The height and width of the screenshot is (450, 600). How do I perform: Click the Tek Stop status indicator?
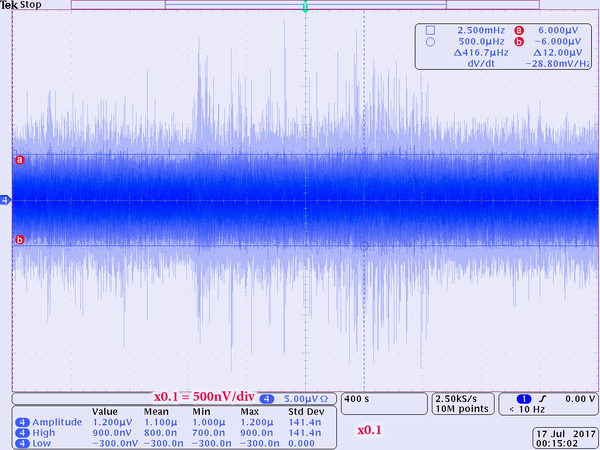tap(21, 5)
